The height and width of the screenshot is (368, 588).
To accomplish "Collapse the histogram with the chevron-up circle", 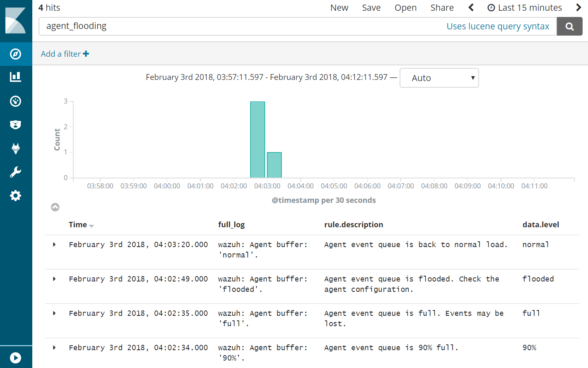I will [55, 207].
